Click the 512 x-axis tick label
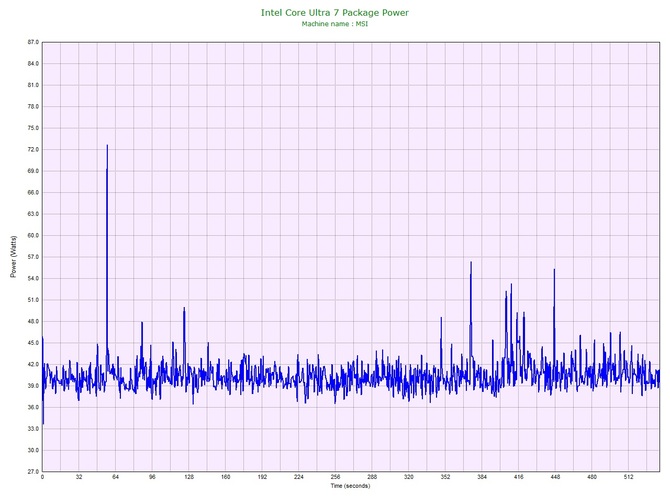Image resolution: width=670 pixels, height=503 pixels. coord(628,478)
